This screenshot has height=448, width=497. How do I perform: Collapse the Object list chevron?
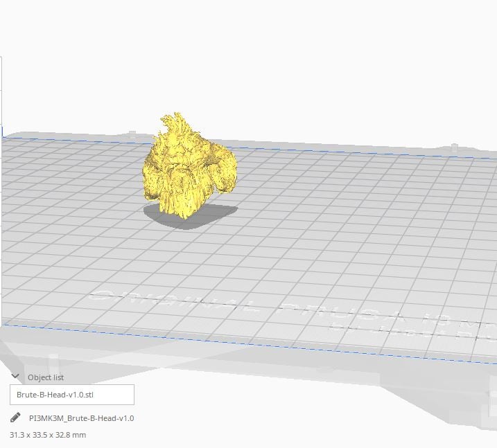click(x=15, y=377)
